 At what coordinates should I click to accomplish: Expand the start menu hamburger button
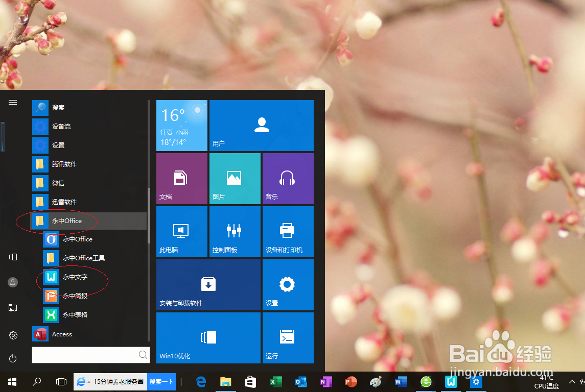13,103
